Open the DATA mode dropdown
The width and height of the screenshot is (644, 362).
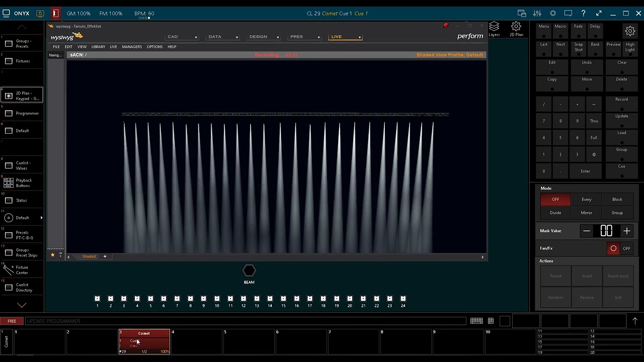point(223,37)
